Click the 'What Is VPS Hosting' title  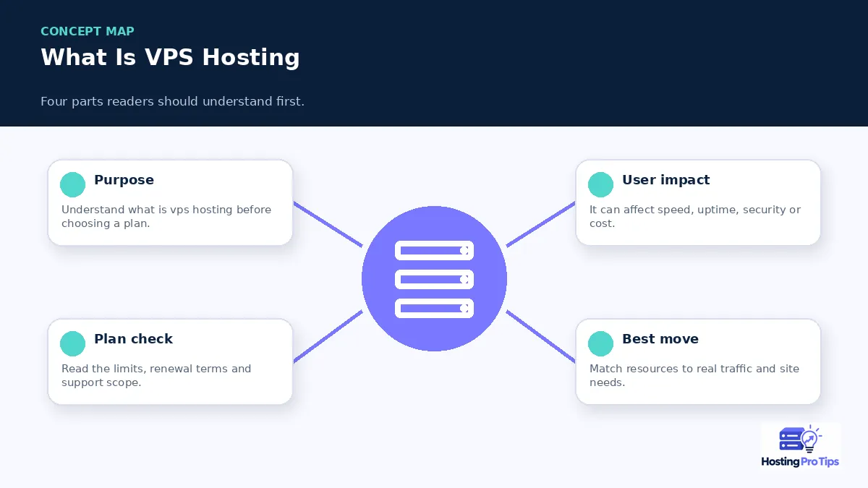pyautogui.click(x=170, y=57)
